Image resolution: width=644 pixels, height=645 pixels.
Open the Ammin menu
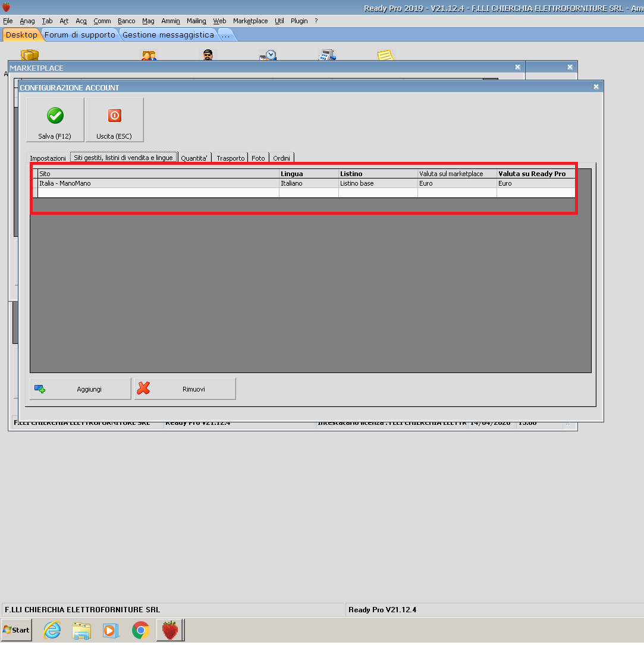pyautogui.click(x=171, y=21)
